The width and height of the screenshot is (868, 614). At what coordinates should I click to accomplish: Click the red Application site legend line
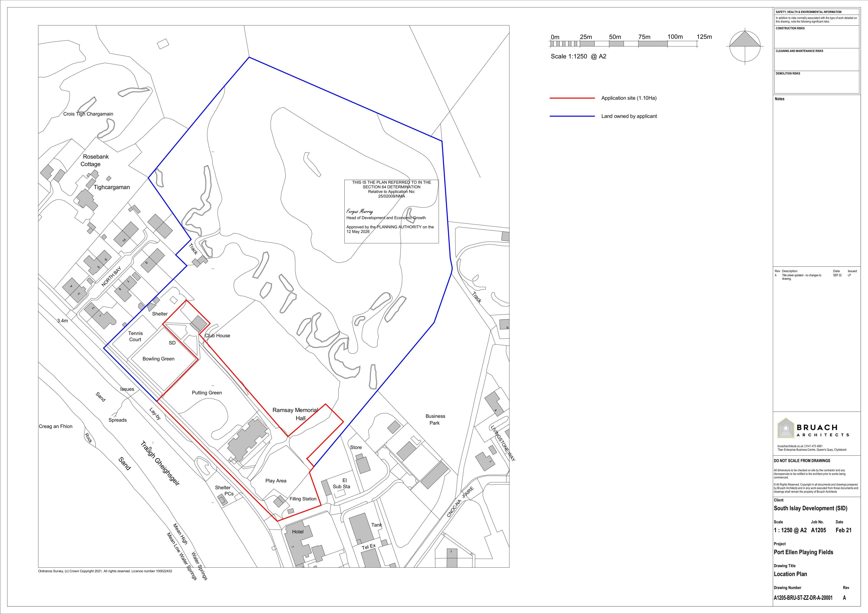(572, 98)
